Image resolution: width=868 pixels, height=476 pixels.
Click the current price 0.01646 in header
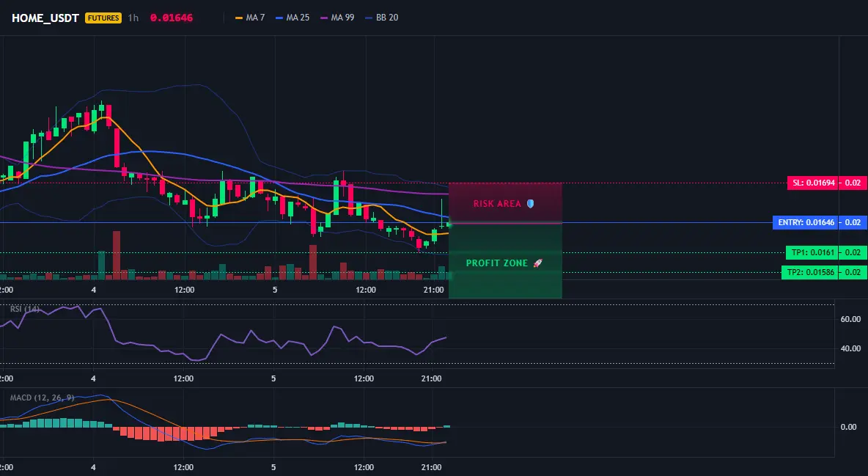click(x=172, y=18)
